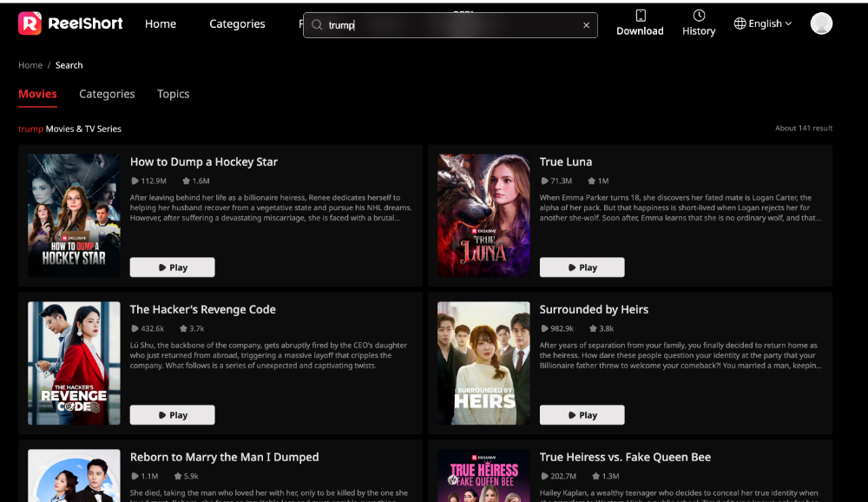Image resolution: width=868 pixels, height=502 pixels.
Task: Click the True Luna title
Action: (x=566, y=162)
